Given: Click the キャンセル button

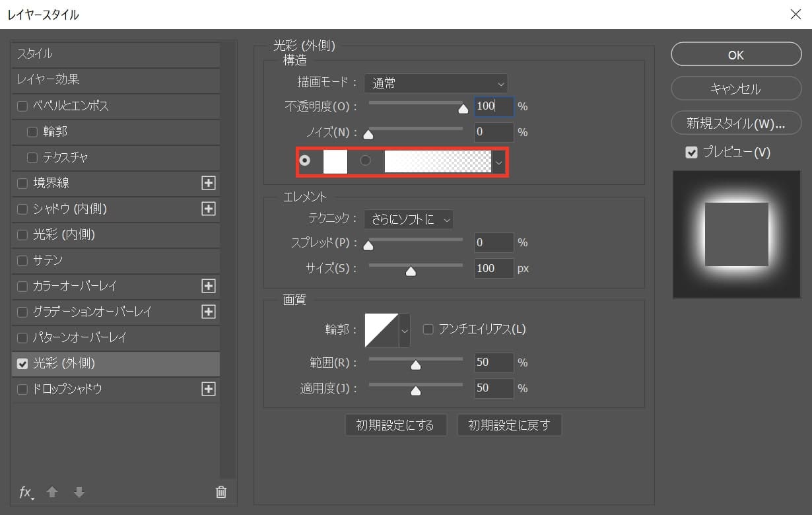Looking at the screenshot, I should click(x=736, y=89).
